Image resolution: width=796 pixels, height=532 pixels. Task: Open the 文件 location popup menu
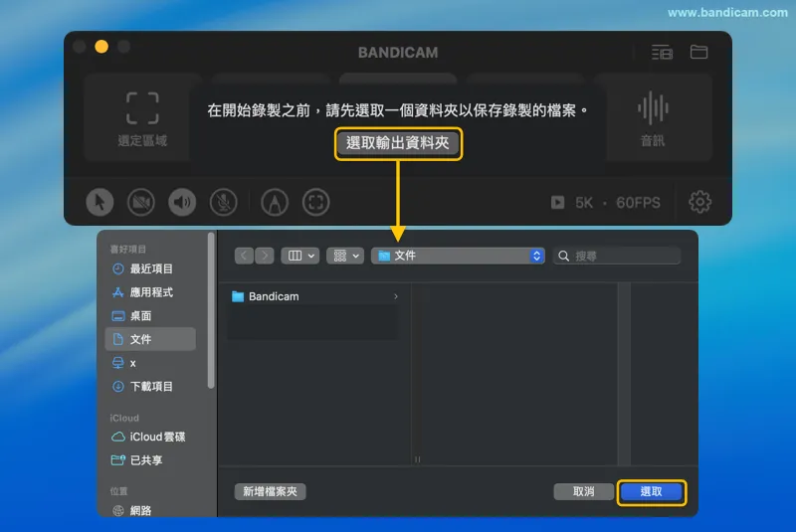458,256
